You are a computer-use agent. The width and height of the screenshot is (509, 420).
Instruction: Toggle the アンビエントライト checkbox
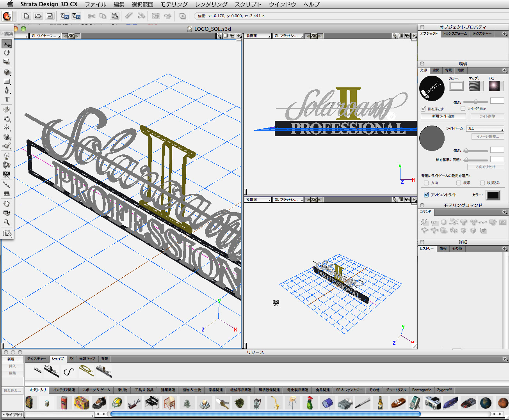(x=426, y=195)
